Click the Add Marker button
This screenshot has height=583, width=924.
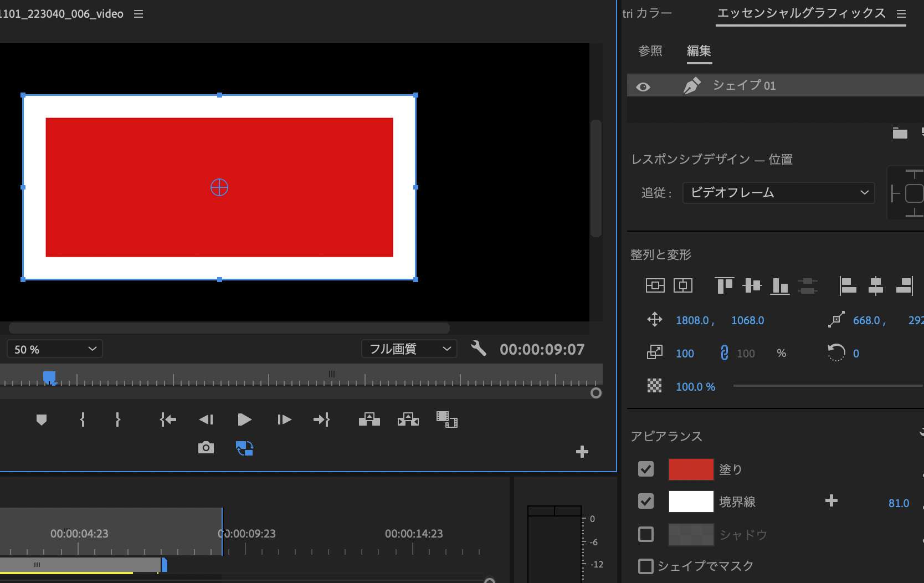pos(42,420)
